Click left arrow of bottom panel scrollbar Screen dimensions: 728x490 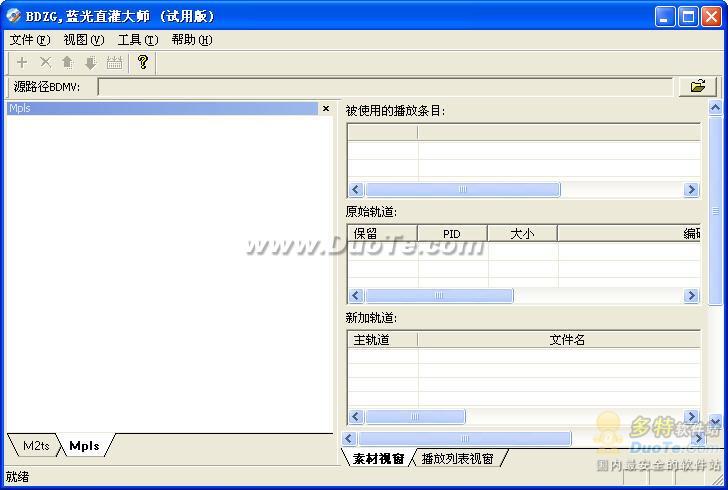pos(350,438)
